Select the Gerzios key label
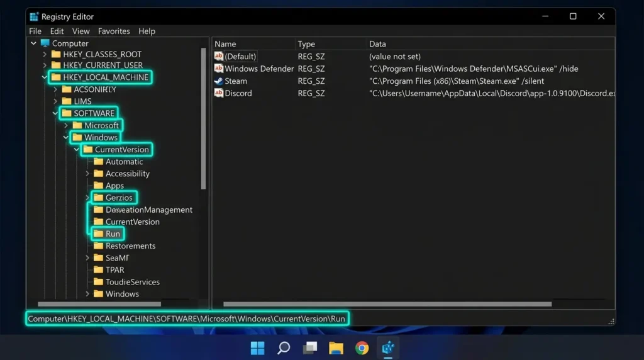Image resolution: width=644 pixels, height=360 pixels. pyautogui.click(x=119, y=198)
